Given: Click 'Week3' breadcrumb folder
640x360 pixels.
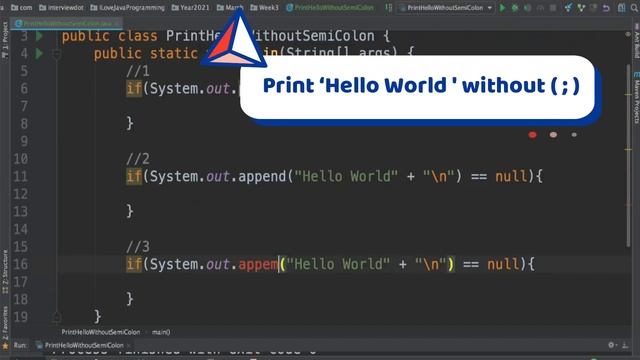Looking at the screenshot, I should point(264,8).
